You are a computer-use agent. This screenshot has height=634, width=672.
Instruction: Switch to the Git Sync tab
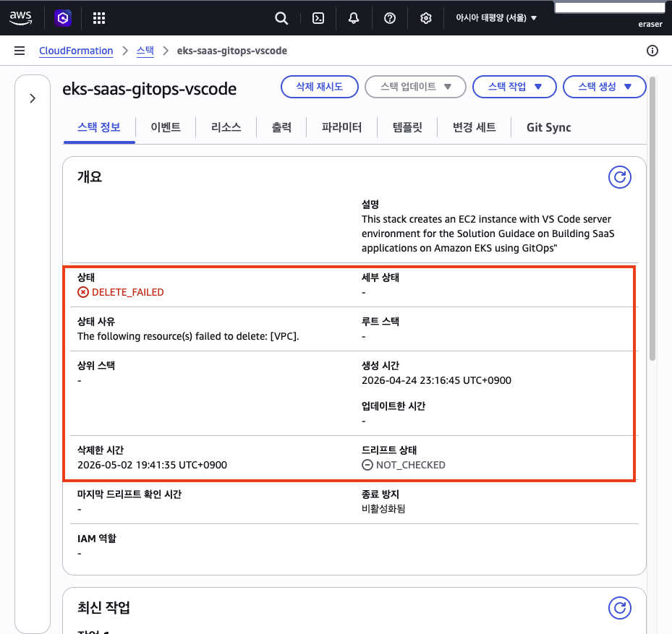(x=548, y=127)
